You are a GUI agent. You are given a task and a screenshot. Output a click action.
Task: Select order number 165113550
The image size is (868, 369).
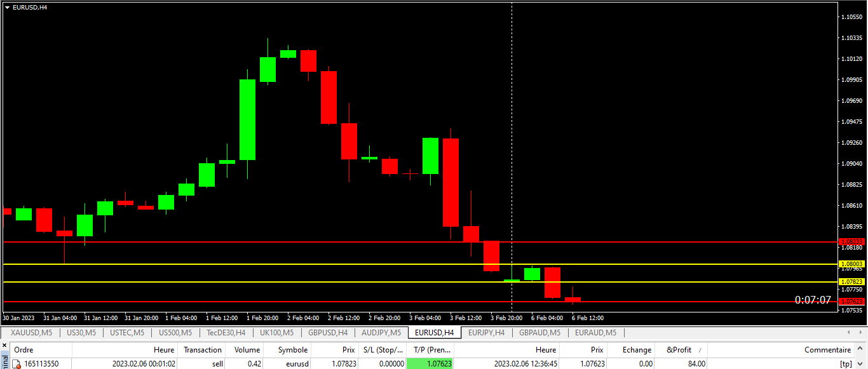click(41, 364)
